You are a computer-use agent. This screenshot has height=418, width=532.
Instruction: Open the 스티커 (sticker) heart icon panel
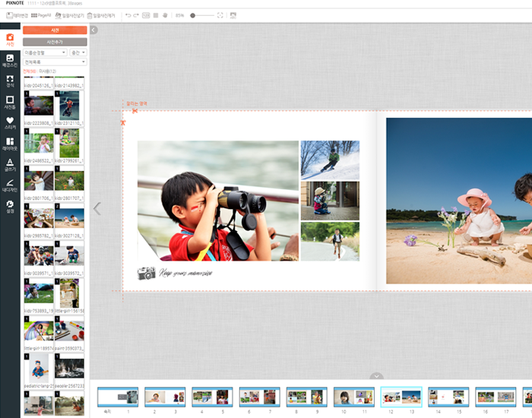10,123
